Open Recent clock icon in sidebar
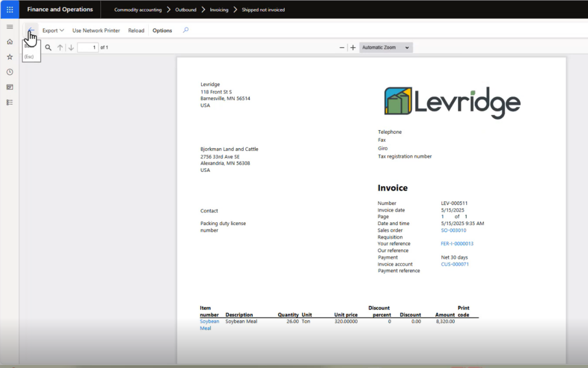The width and height of the screenshot is (588, 368). click(10, 72)
